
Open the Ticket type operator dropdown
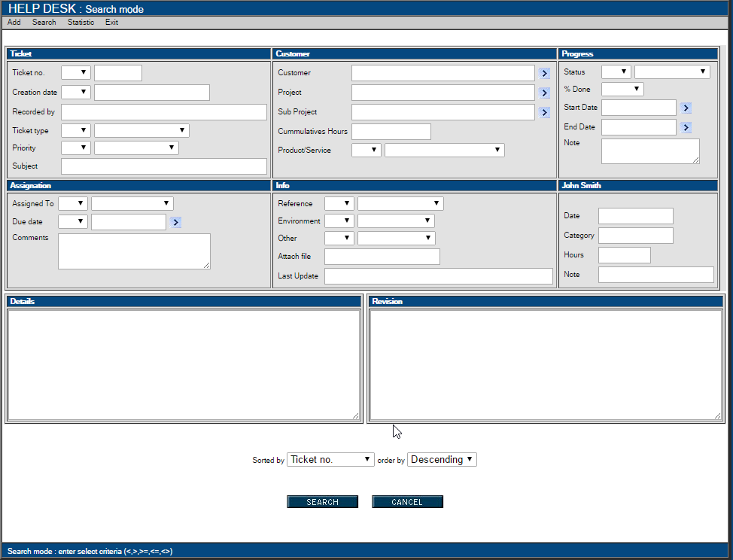tap(76, 130)
